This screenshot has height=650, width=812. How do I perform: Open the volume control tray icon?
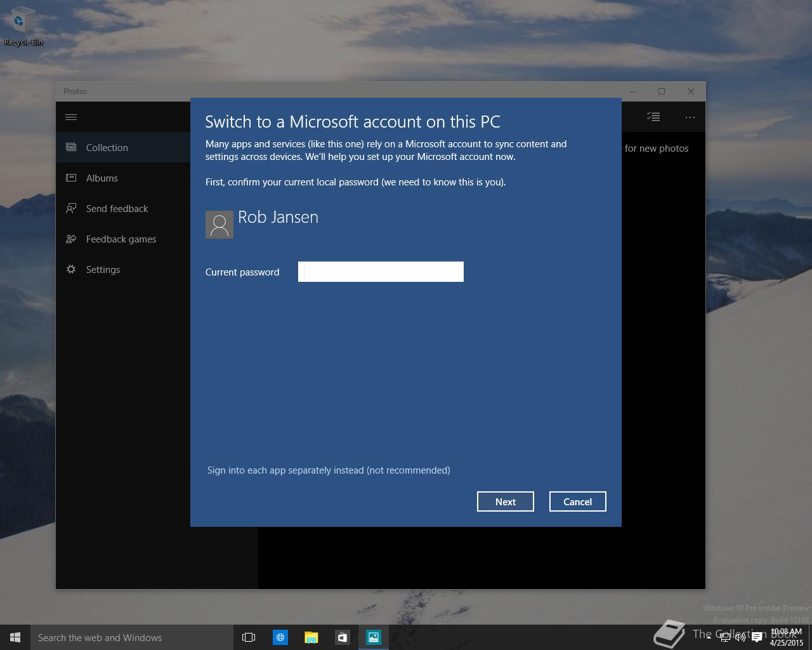pos(740,637)
